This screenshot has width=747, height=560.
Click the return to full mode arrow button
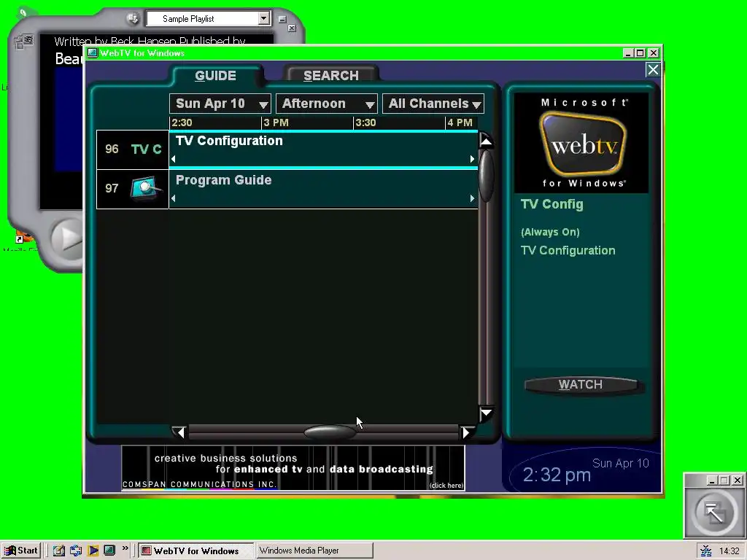(x=714, y=513)
